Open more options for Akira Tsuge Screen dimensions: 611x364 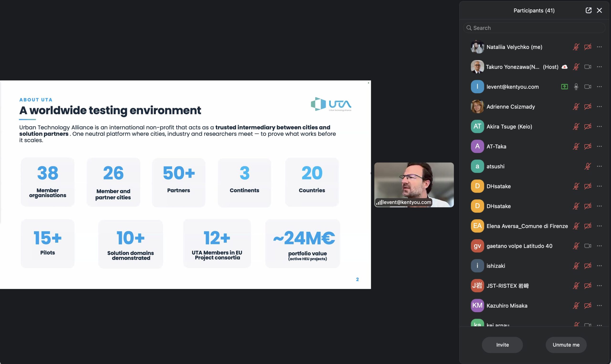click(x=599, y=126)
